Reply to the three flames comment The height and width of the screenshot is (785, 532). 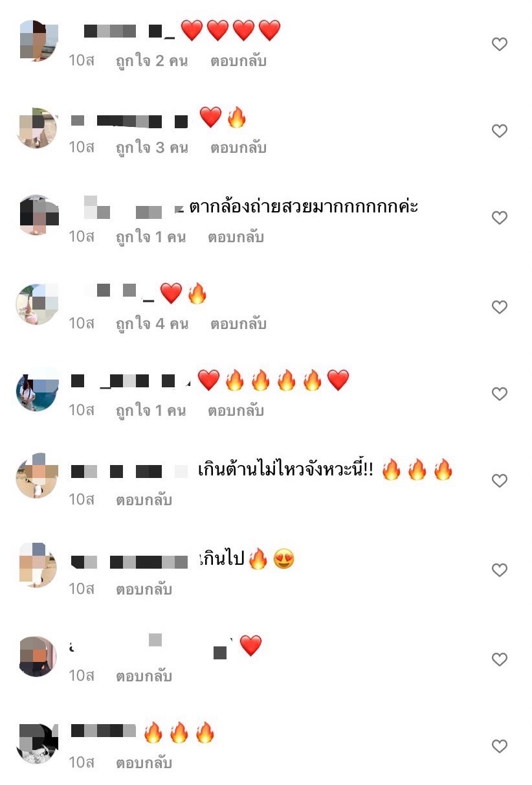[144, 763]
